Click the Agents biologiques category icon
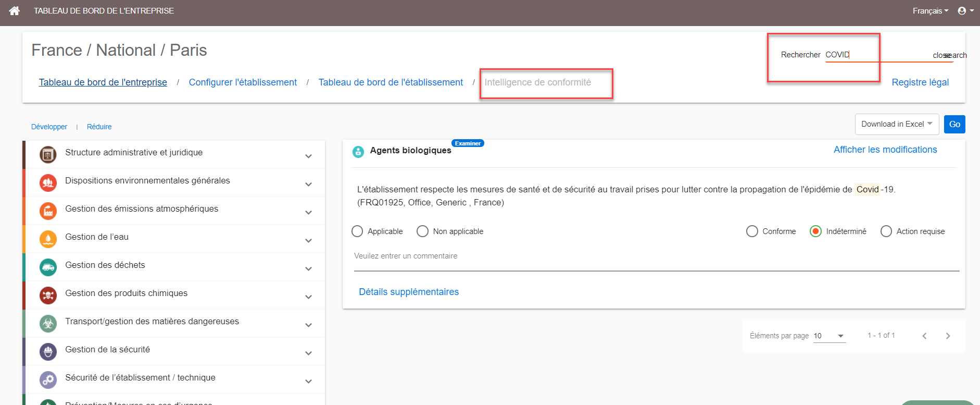 [x=358, y=152]
